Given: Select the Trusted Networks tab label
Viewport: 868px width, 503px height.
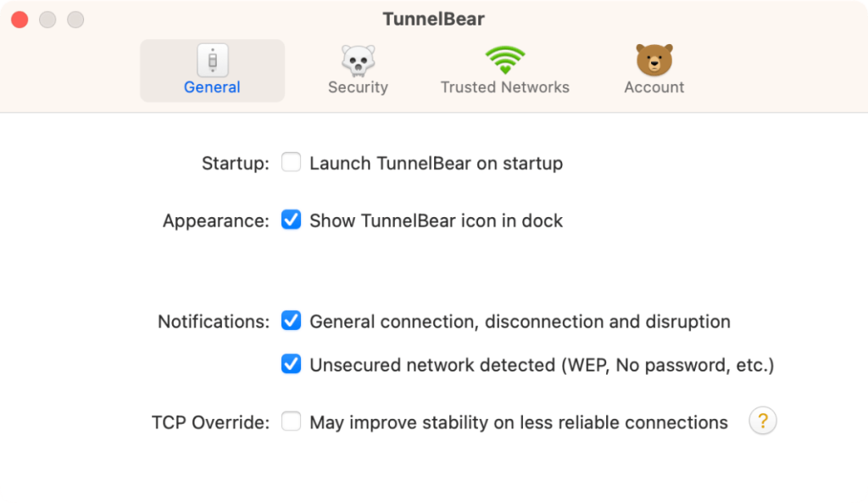Looking at the screenshot, I should [505, 87].
